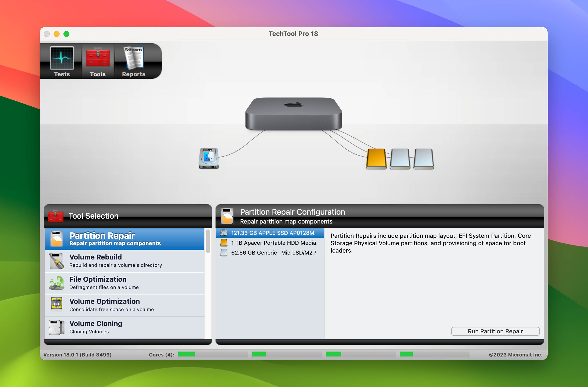Choose the Volume Optimization tool
The height and width of the screenshot is (387, 588).
pyautogui.click(x=124, y=306)
